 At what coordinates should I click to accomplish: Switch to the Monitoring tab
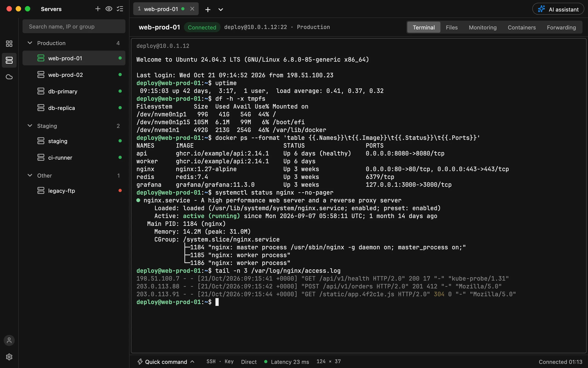coord(483,27)
